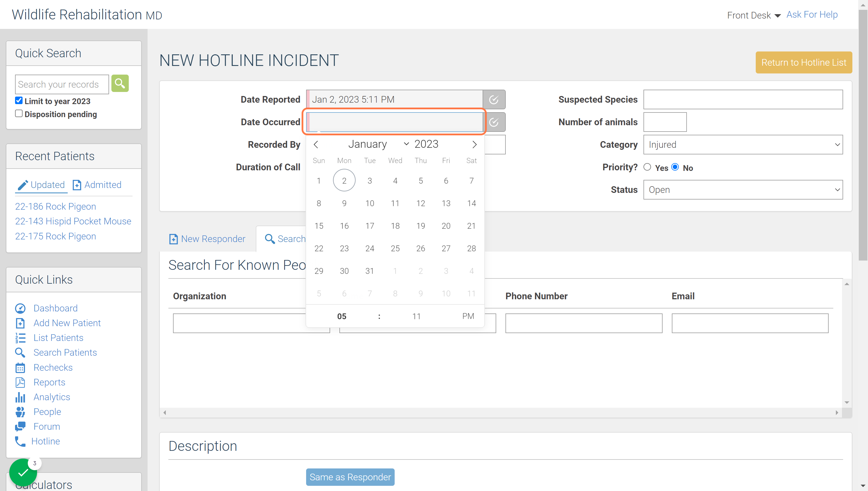The image size is (868, 491).
Task: Click the Suspected Species field
Action: (x=743, y=99)
